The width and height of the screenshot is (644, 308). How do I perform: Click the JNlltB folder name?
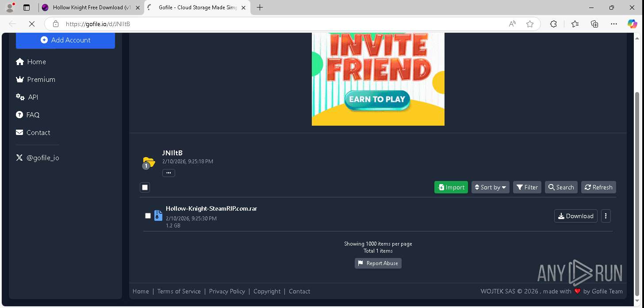pyautogui.click(x=172, y=153)
